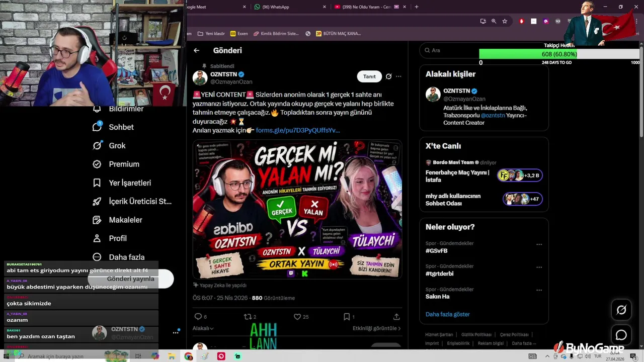Open the #tgrtderbi trending topic
The image size is (644, 362).
point(439,274)
